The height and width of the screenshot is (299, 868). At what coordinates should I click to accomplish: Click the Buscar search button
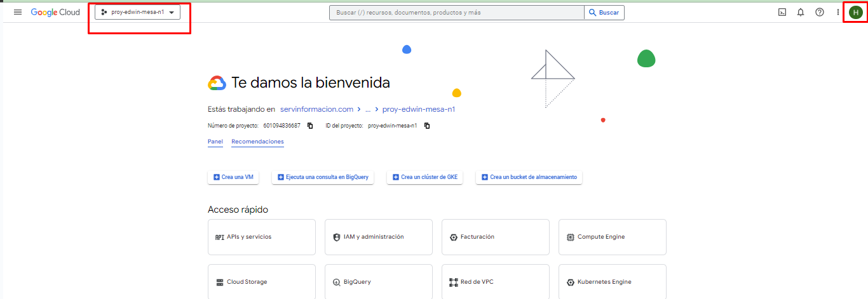604,12
